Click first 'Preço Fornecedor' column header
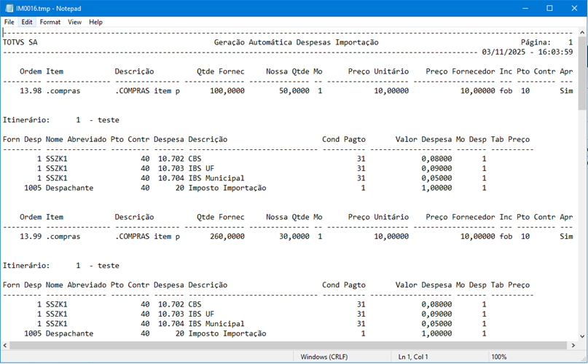The width and height of the screenshot is (588, 364). [x=460, y=71]
